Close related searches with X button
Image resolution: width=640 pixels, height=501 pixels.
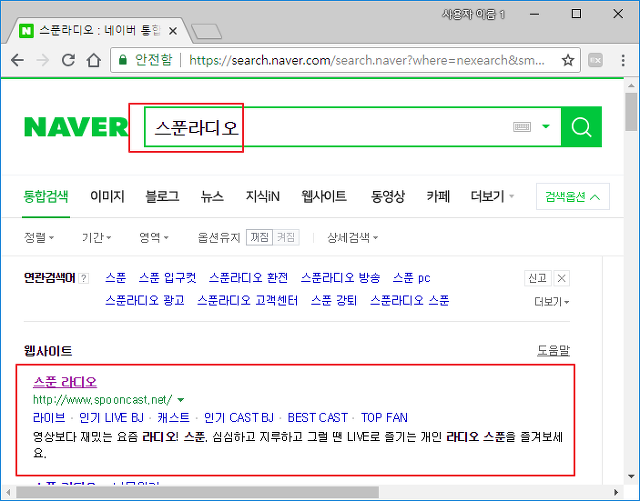(x=562, y=278)
